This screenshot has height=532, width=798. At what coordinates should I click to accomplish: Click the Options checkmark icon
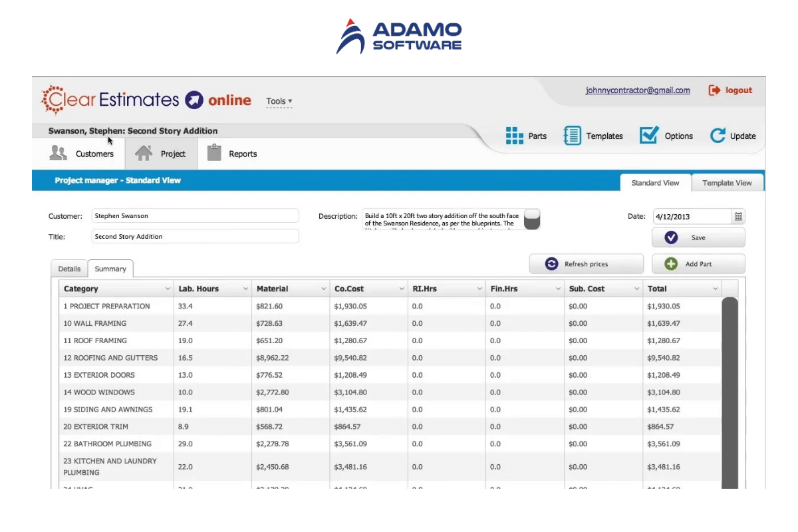[649, 136]
